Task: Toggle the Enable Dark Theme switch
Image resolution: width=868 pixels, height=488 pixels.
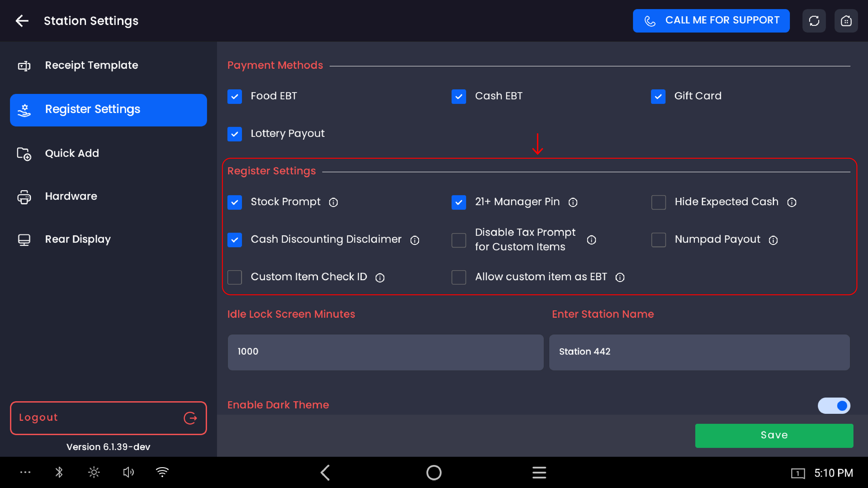Action: pyautogui.click(x=834, y=405)
